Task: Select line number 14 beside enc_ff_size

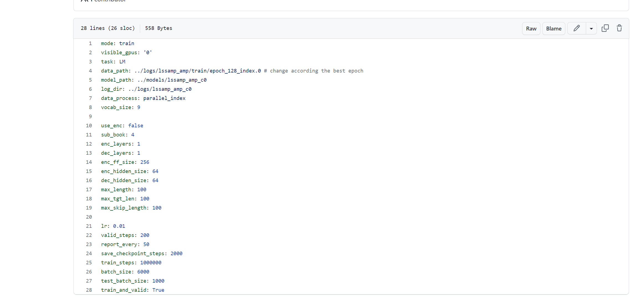Action: pos(89,162)
